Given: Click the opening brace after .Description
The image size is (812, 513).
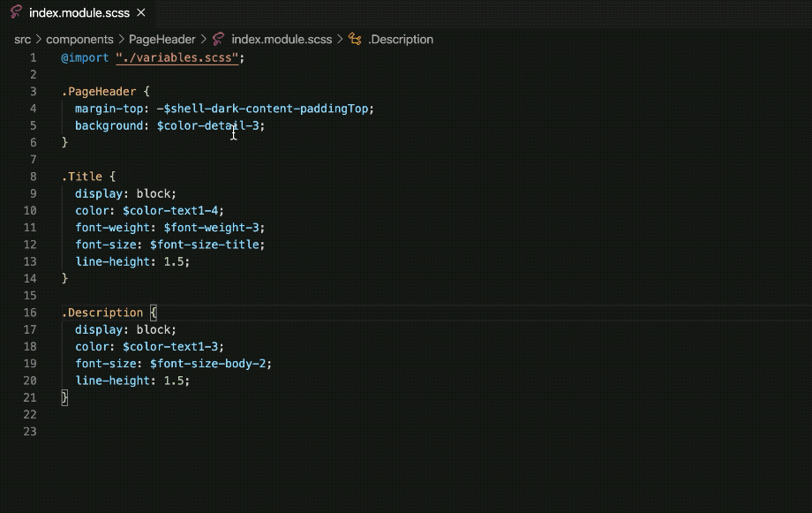Looking at the screenshot, I should (x=154, y=313).
